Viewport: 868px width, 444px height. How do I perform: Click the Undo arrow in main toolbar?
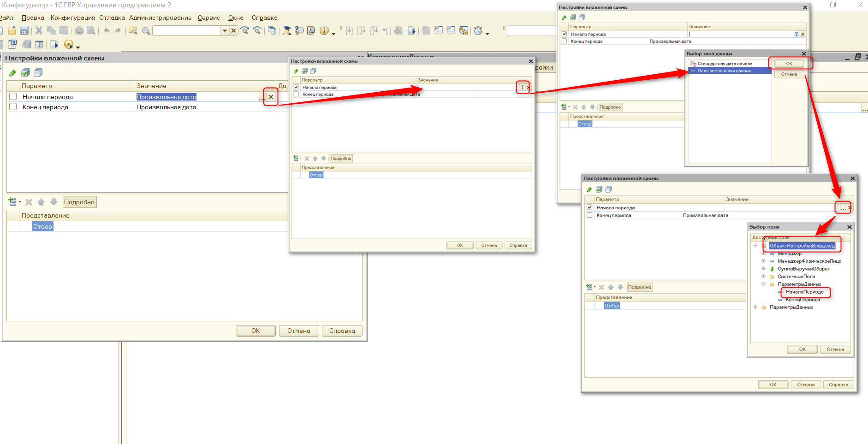pyautogui.click(x=107, y=30)
